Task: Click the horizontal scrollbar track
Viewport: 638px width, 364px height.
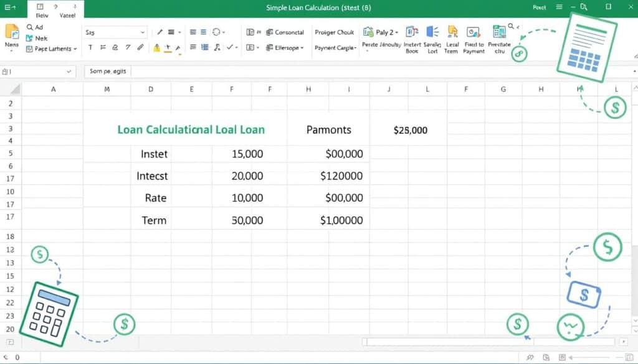Action: tap(488, 342)
